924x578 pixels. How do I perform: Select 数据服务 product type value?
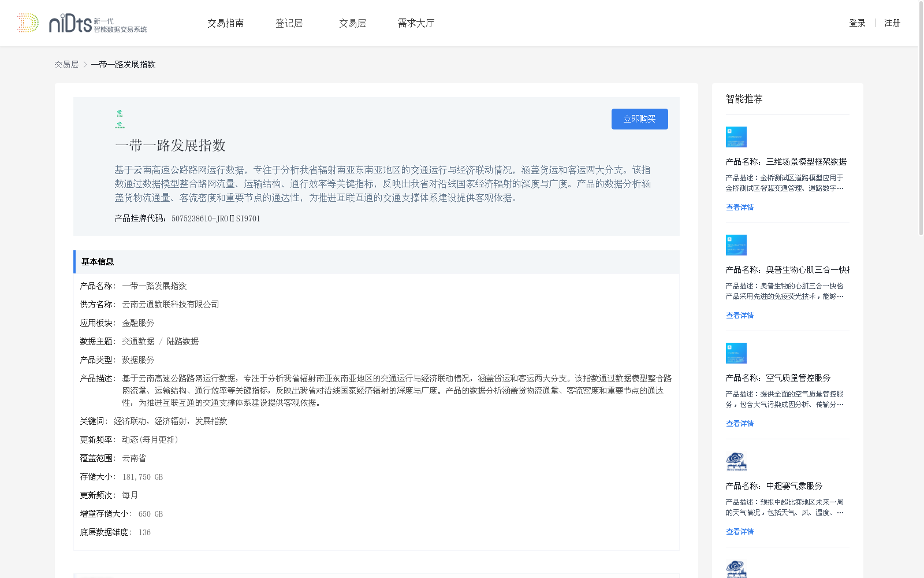138,360
